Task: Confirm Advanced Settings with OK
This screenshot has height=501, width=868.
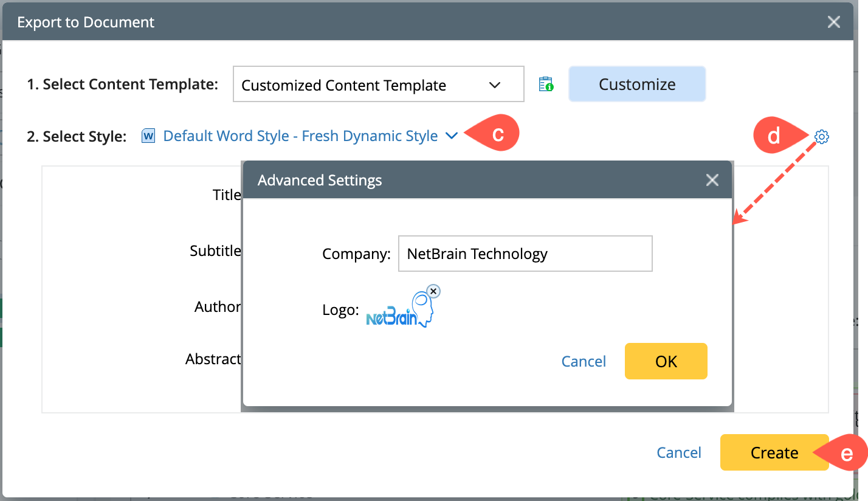Action: 666,361
